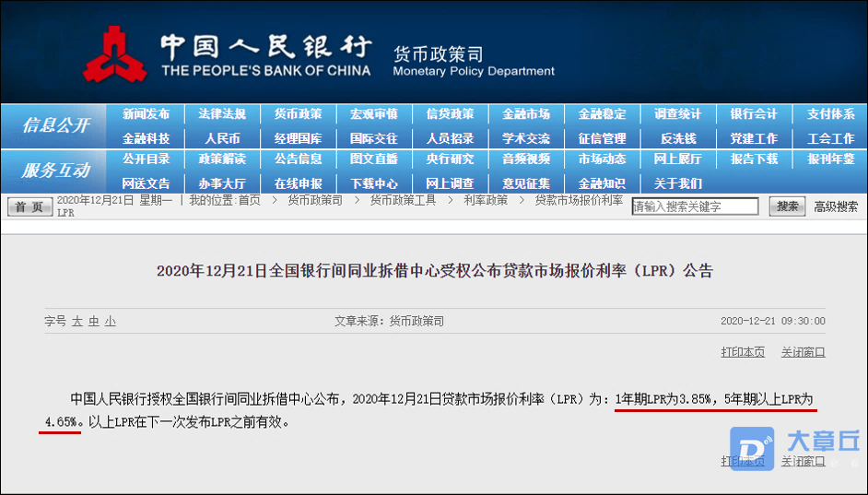
Task: Click the 服务互动 section label
Action: [54, 171]
